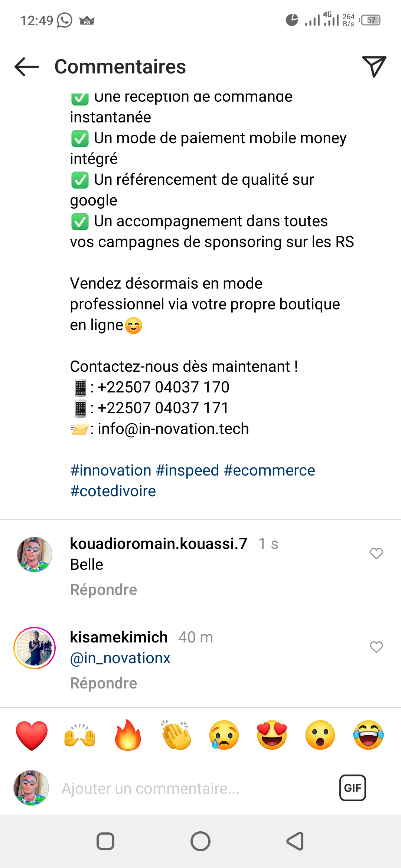Open the #cotedivoire hashtag

[x=113, y=491]
